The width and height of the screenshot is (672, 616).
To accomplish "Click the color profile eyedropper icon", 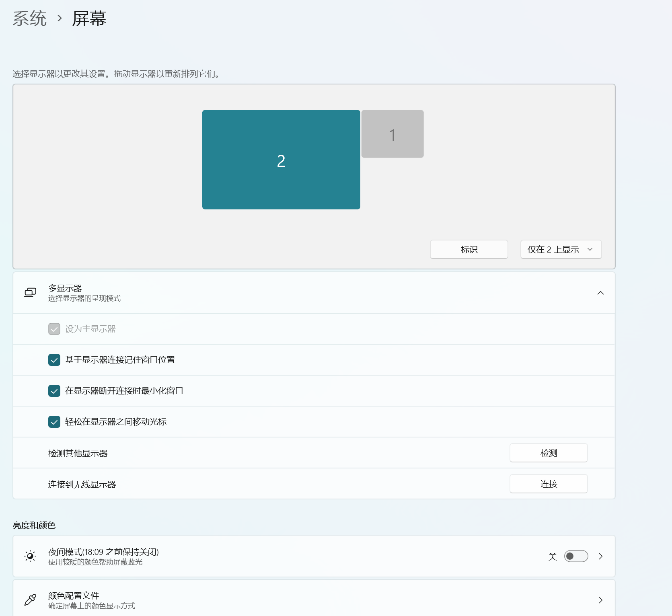I will click(x=30, y=600).
